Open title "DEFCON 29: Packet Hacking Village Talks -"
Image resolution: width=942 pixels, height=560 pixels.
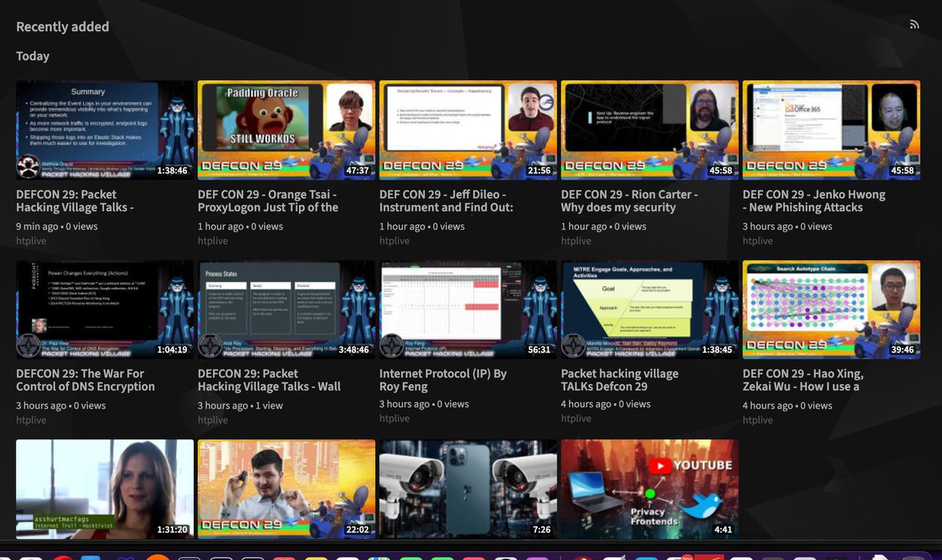point(75,201)
